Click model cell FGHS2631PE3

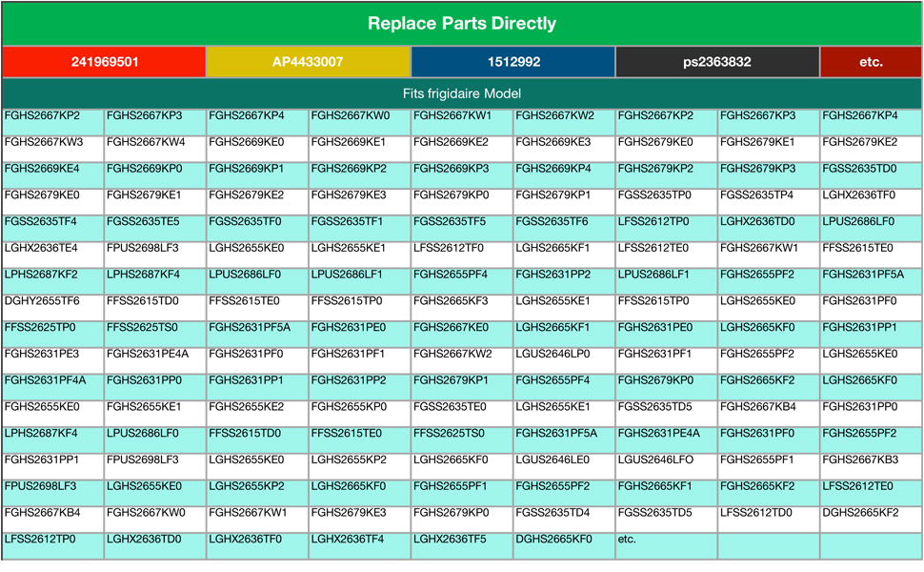tap(44, 354)
